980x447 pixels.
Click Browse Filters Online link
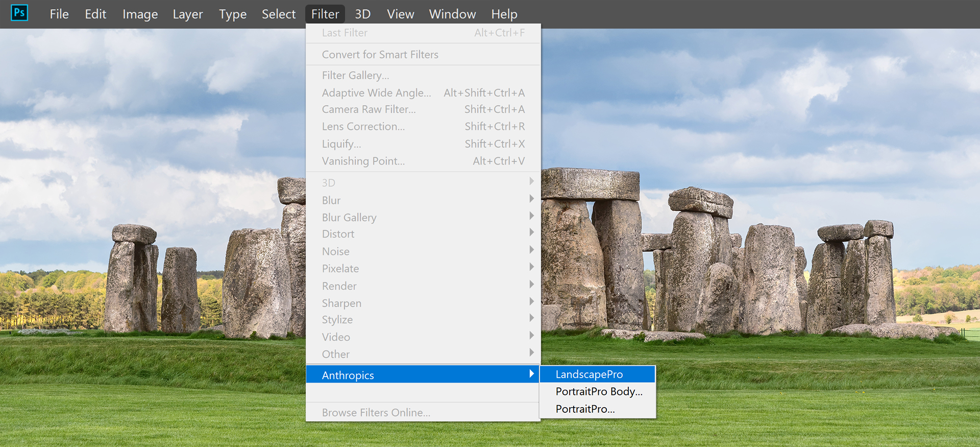tap(376, 413)
